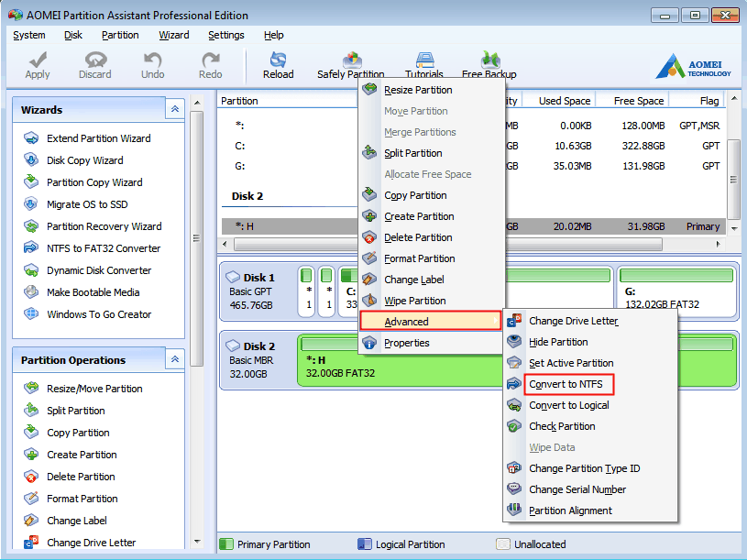
Task: Launch Extend Partition Wizard icon
Action: pos(31,138)
